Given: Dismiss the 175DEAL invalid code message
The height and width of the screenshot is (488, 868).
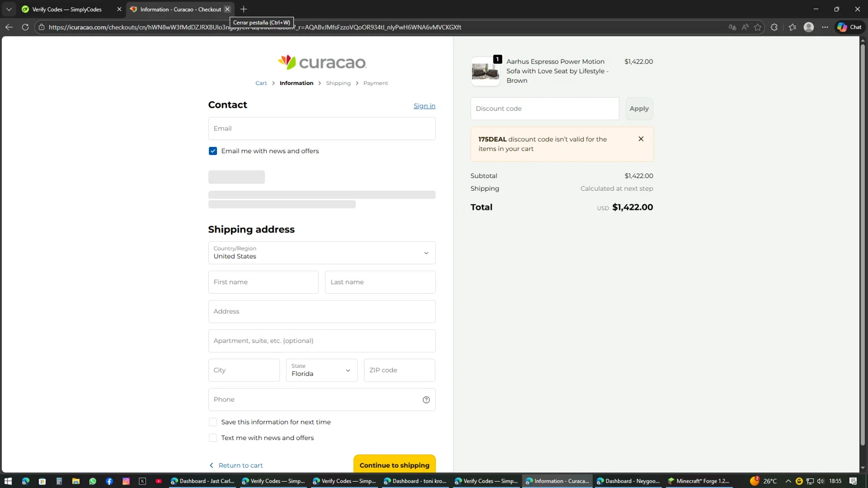Looking at the screenshot, I should [x=641, y=139].
